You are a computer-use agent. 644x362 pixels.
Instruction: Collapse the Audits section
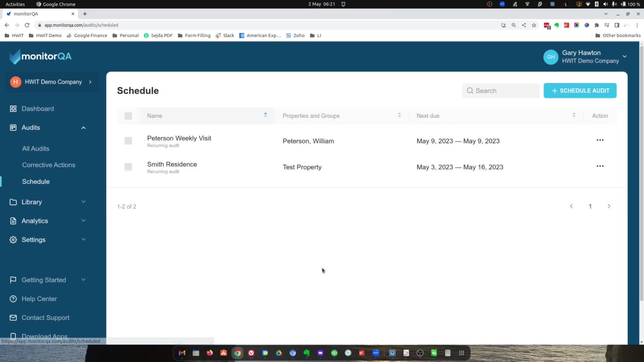pyautogui.click(x=83, y=128)
